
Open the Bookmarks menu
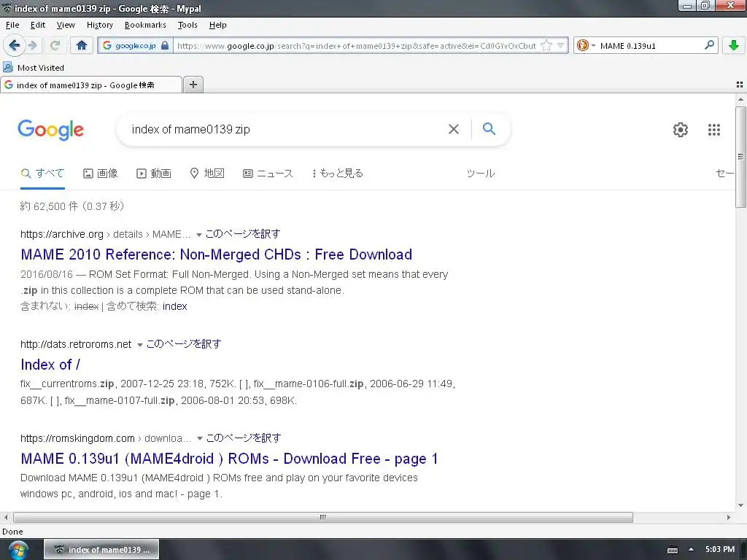[145, 25]
